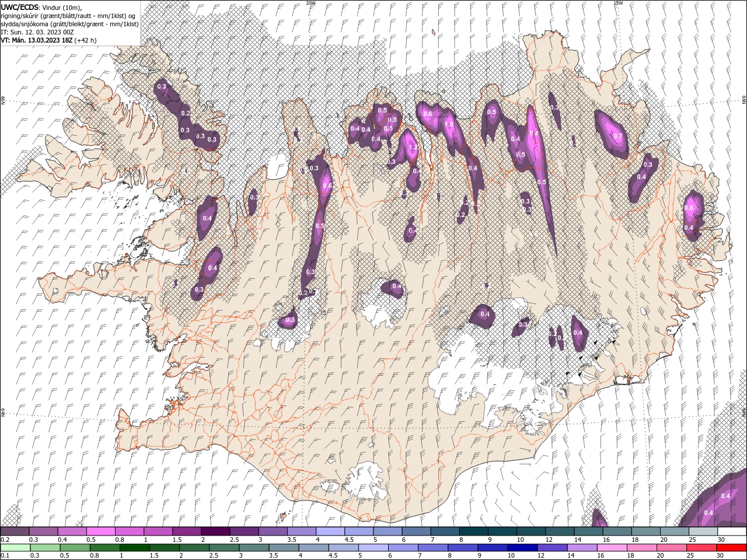Pick the darkest purple swatch starting at 2
Viewport: 747px width, 560px height.
[215, 531]
